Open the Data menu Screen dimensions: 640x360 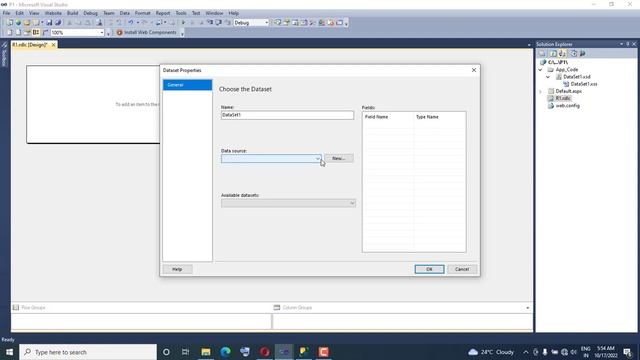point(124,13)
